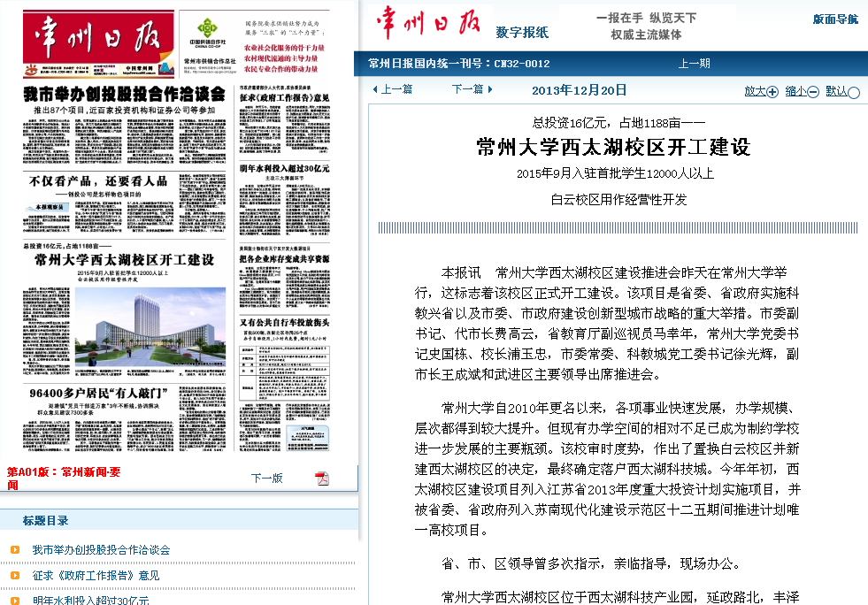Screen dimensions: 868x605
Task: Go to 下一版 next page
Action: [x=267, y=479]
